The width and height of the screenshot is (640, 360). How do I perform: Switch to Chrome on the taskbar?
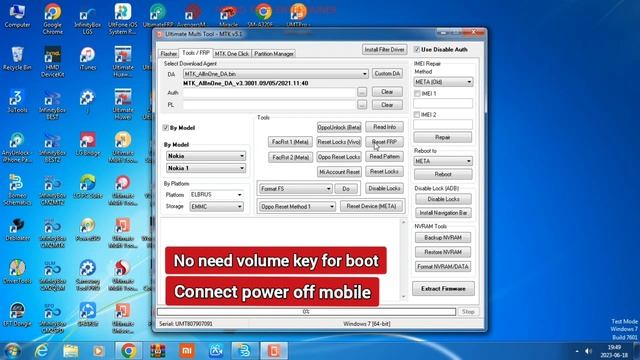128,351
